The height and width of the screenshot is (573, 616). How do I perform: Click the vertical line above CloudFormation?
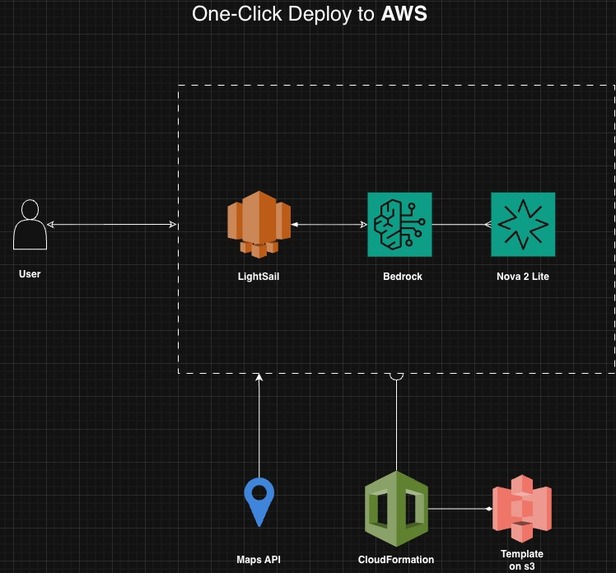point(396,422)
